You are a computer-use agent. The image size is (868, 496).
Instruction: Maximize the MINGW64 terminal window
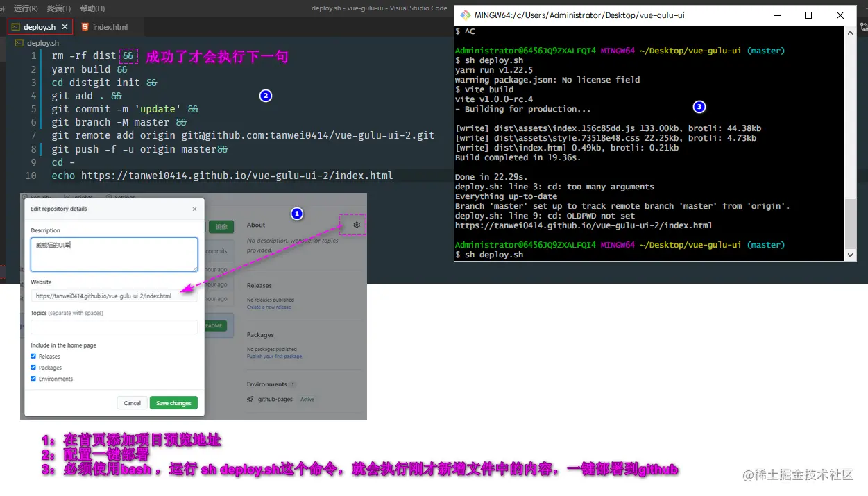(x=808, y=15)
